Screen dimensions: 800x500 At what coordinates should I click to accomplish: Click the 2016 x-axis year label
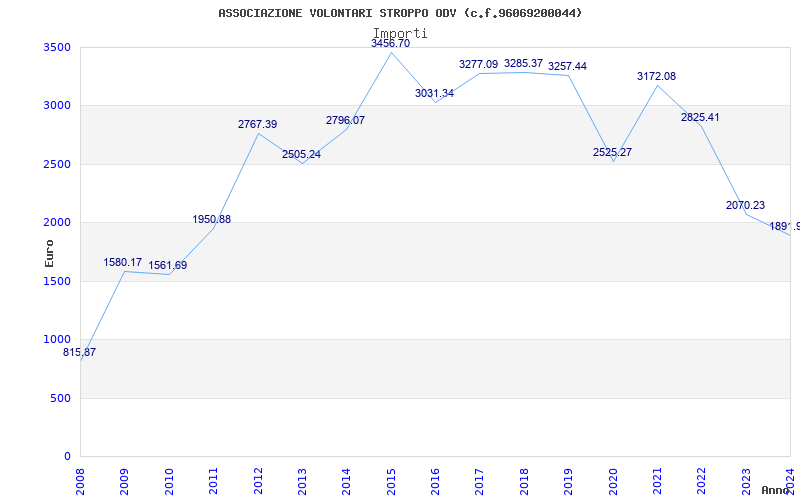pos(435,481)
